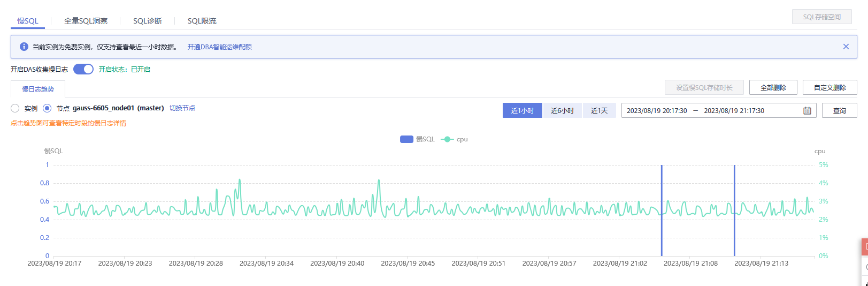
Task: Open the 自定义删除 option
Action: click(x=829, y=87)
